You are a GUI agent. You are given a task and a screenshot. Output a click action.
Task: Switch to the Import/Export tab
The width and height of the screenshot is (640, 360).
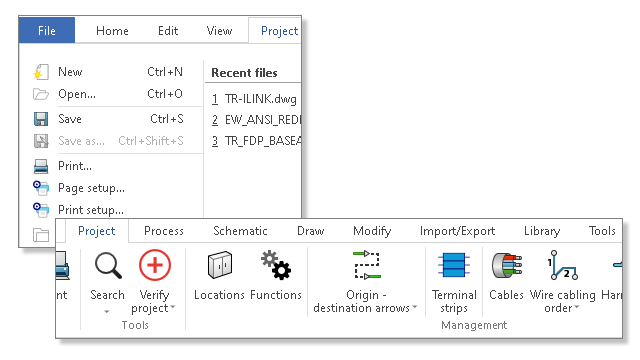coord(457,231)
